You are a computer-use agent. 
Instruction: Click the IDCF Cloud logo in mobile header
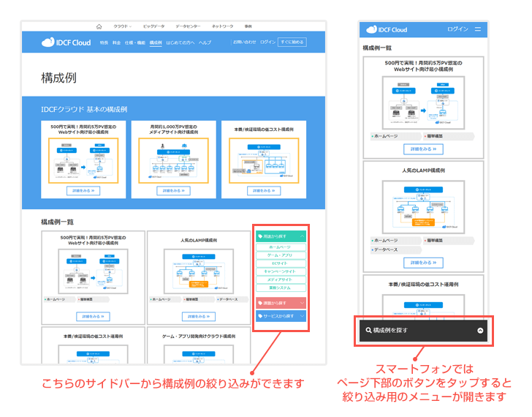pyautogui.click(x=387, y=29)
